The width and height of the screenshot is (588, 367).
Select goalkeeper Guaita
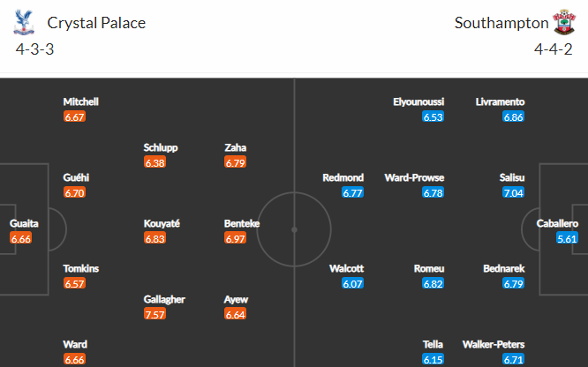(24, 223)
